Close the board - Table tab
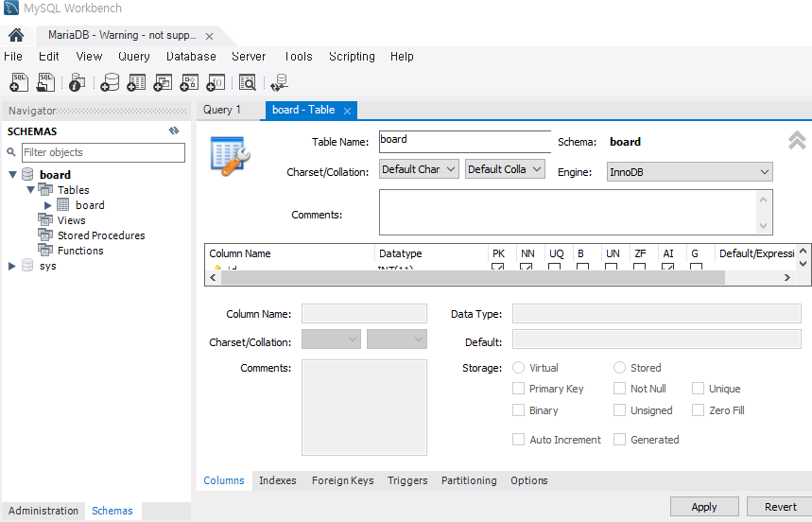 point(348,111)
